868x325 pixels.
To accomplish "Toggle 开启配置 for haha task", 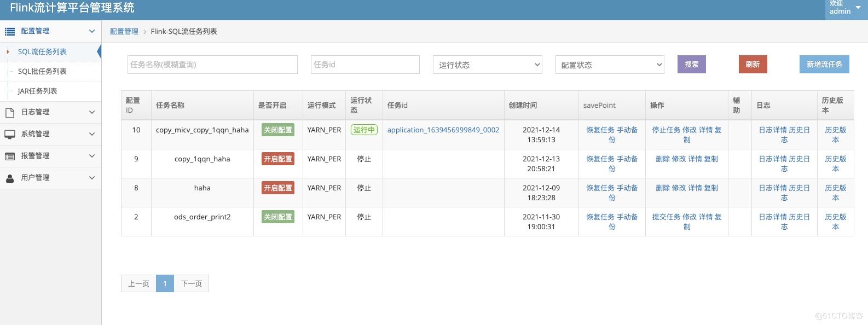I will point(278,188).
